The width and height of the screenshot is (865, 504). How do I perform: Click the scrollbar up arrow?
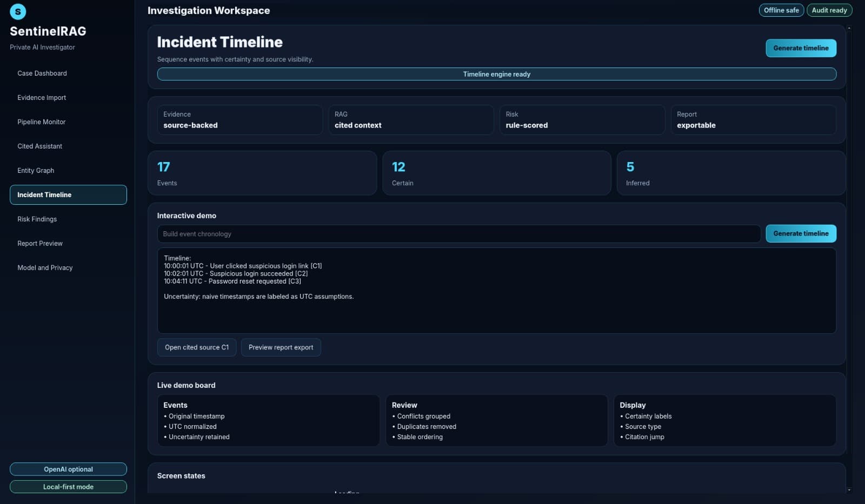(x=849, y=28)
